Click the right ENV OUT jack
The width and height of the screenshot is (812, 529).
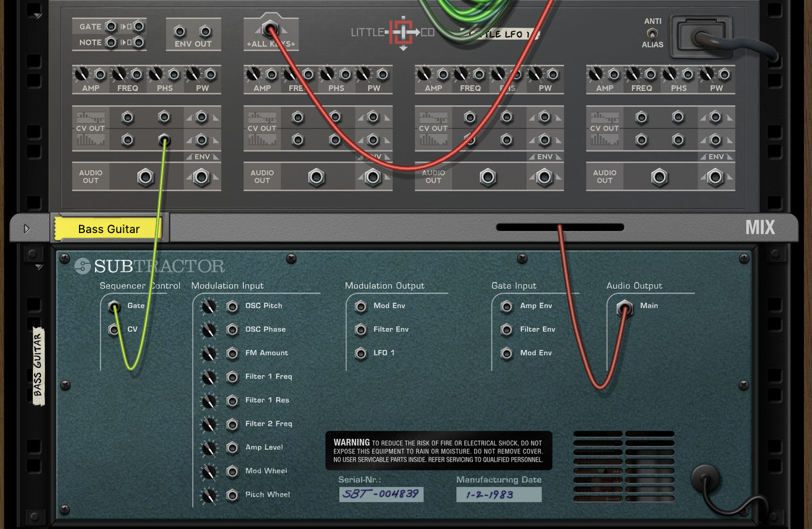[206, 31]
